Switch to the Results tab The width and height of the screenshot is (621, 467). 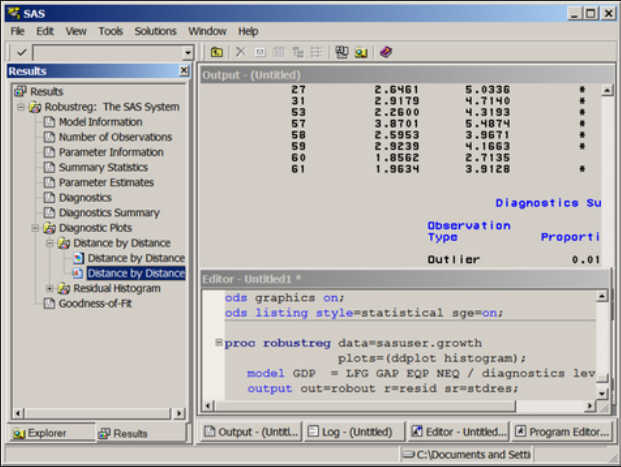[x=124, y=434]
